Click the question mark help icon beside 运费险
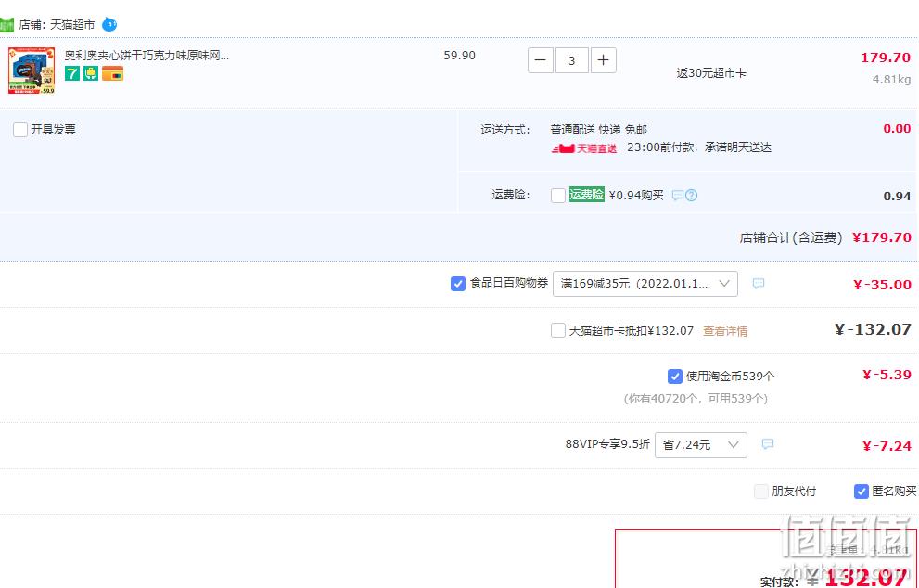This screenshot has width=919, height=588. tap(691, 195)
